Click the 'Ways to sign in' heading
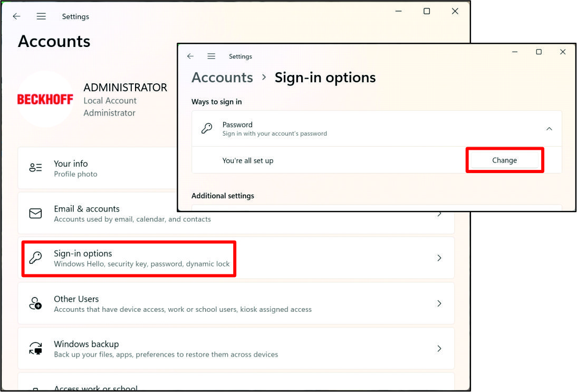The image size is (577, 392). point(216,102)
